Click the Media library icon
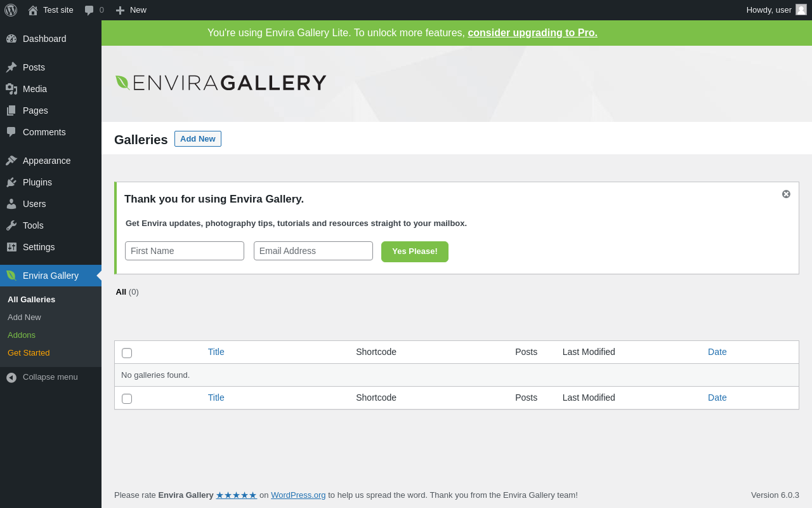This screenshot has width=812, height=508. pyautogui.click(x=11, y=89)
